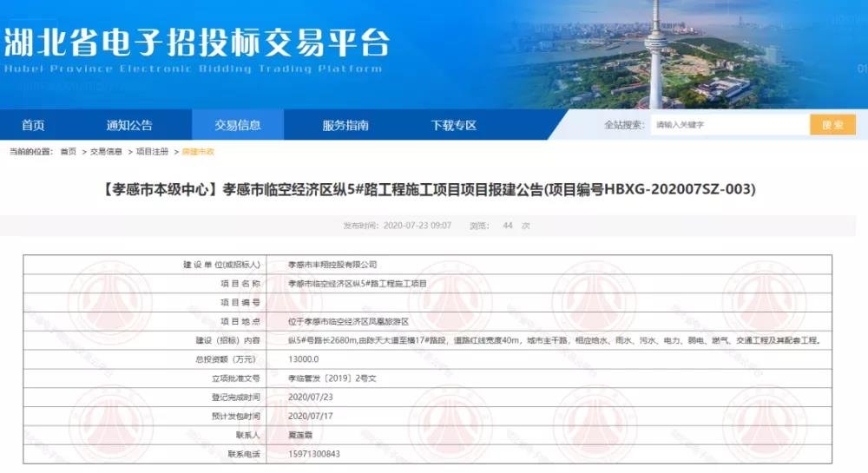Screen dimensions: 868x473
Task: Click the construction content text starting 纵5#号路长2680m
Action: pos(554,340)
